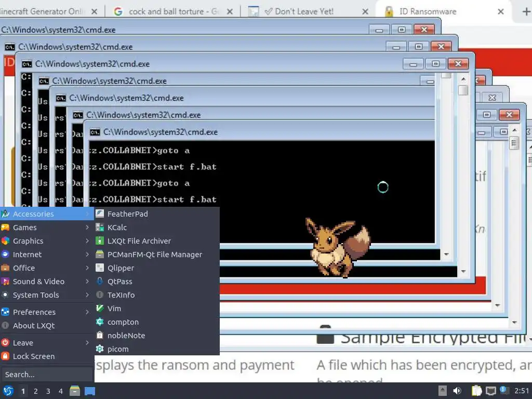Image resolution: width=532 pixels, height=399 pixels.
Task: Expand the Preferences submenu
Action: click(x=47, y=312)
